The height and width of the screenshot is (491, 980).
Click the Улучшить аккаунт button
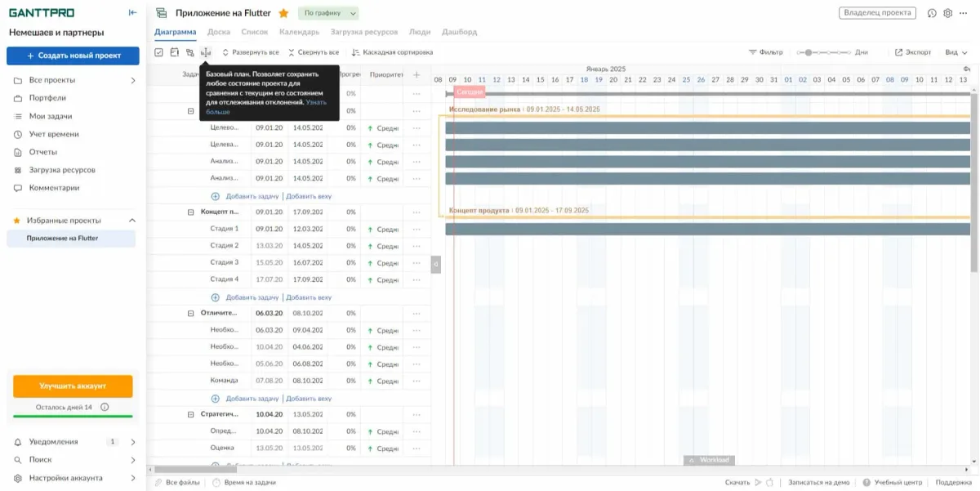pos(73,386)
